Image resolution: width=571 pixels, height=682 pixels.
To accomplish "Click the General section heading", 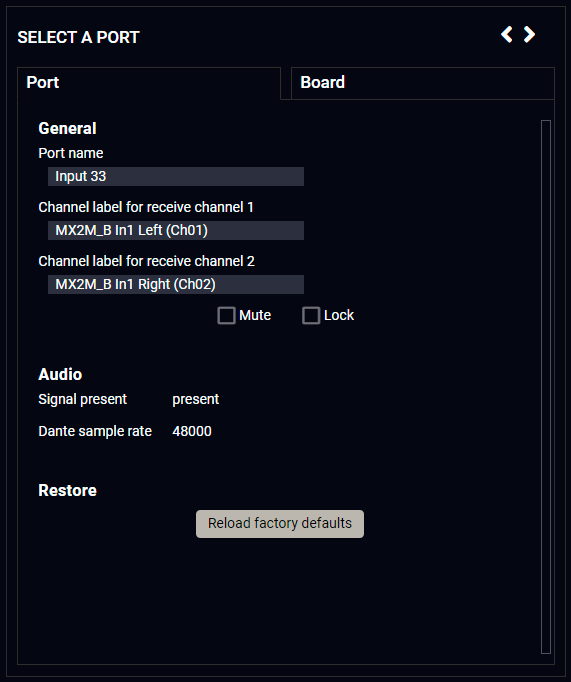I will [x=67, y=128].
